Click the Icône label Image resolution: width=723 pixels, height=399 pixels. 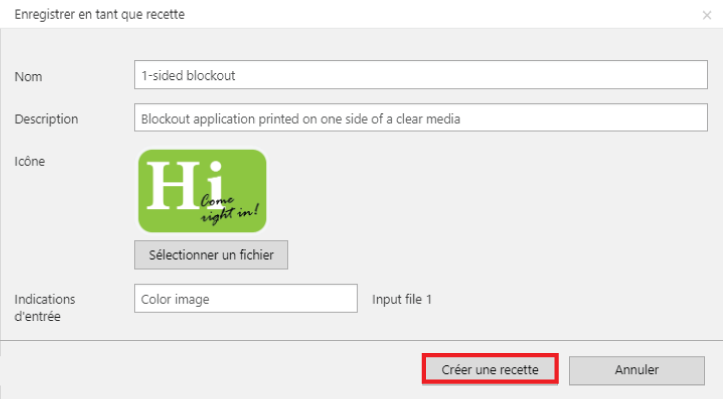(30, 161)
